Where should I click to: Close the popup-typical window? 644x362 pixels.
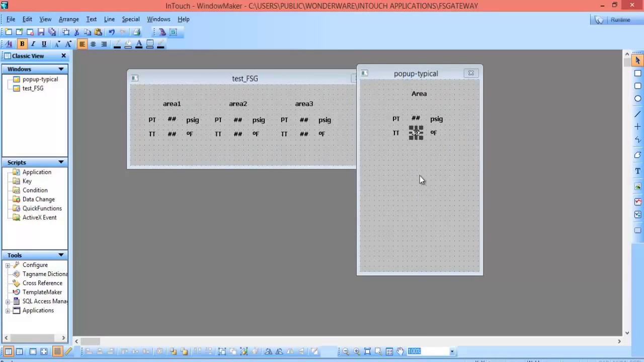(x=471, y=73)
